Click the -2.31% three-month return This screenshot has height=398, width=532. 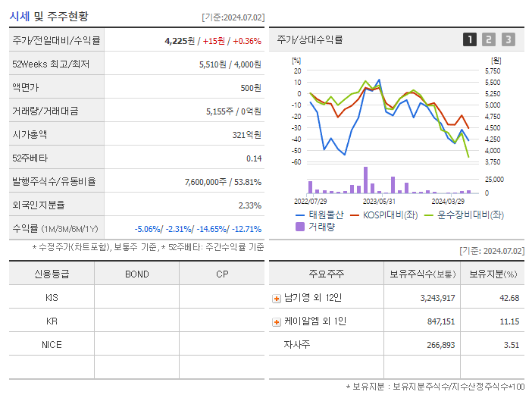click(178, 229)
